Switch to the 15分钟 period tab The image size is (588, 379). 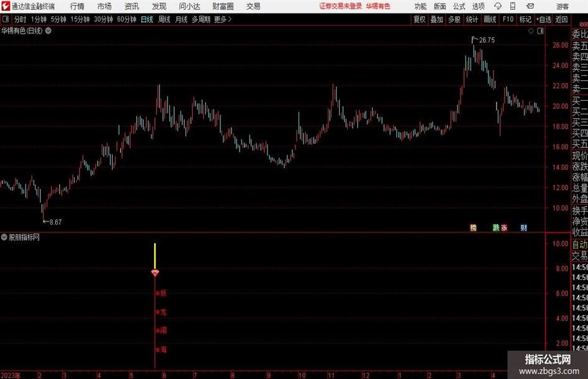point(80,19)
